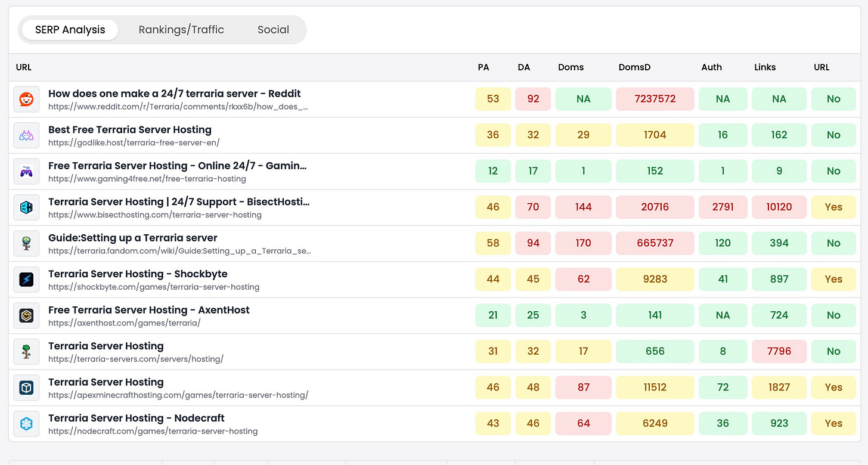Click the Apex Minecraft Hosting cube favicon

[26, 387]
